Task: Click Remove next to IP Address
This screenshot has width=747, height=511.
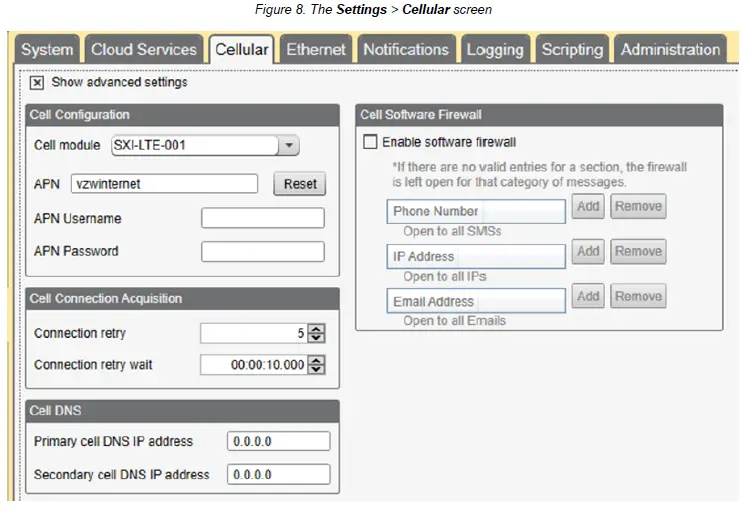Action: pyautogui.click(x=638, y=252)
